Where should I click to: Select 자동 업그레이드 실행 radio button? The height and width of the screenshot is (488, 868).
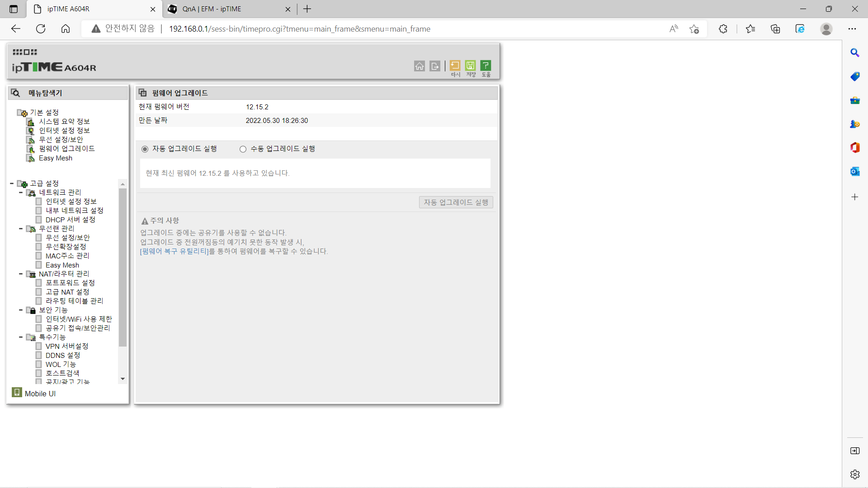click(x=145, y=149)
